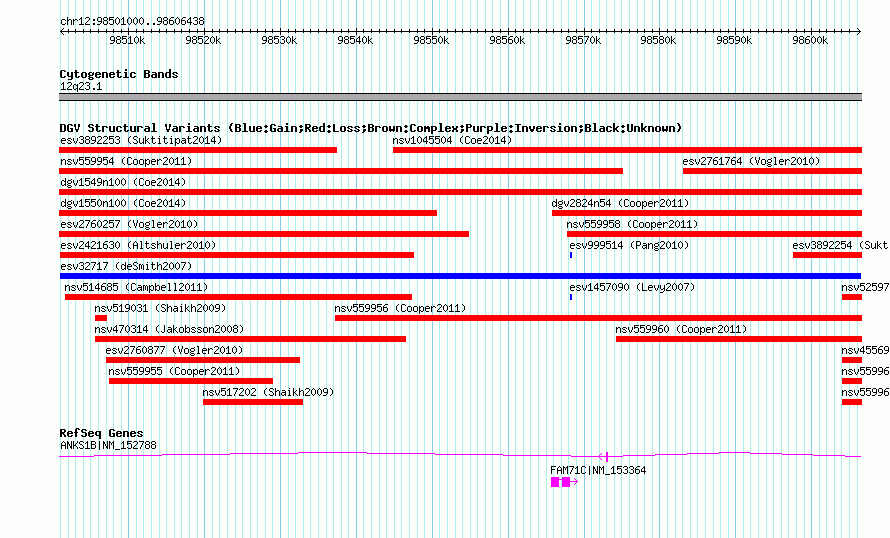
Task: Click the ANKS1B exon tick with arrow
Action: (x=604, y=456)
